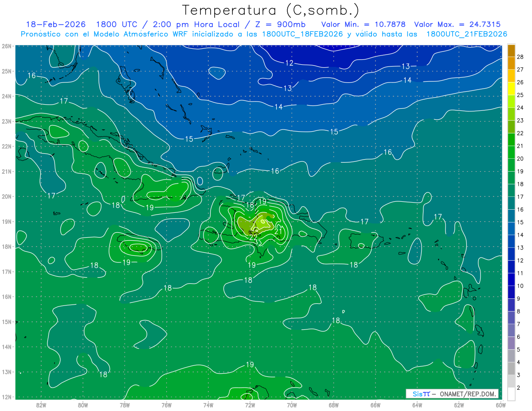Image resolution: width=532 pixels, height=411 pixels.
Task: Click the "60W" longitude axis label
Action: (501, 405)
